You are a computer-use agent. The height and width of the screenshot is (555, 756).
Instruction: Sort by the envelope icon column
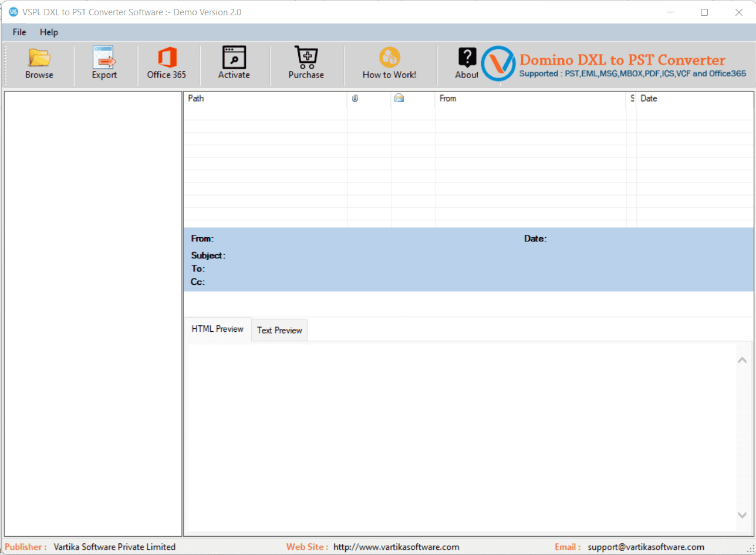tap(399, 98)
